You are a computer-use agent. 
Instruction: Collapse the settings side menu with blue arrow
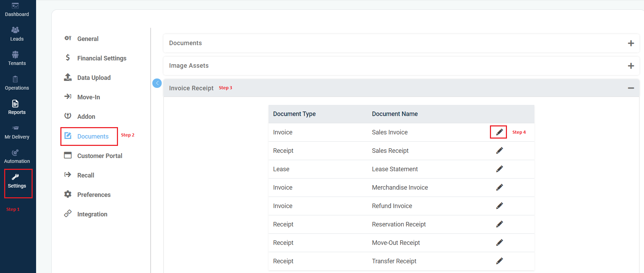pyautogui.click(x=157, y=83)
